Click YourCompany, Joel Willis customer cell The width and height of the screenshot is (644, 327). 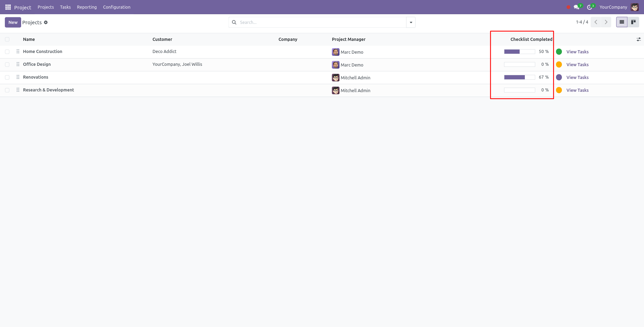(x=177, y=64)
